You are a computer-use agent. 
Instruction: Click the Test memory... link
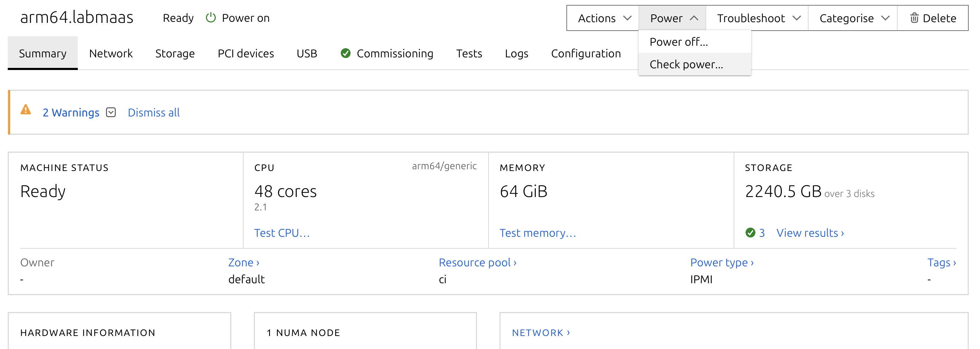pyautogui.click(x=538, y=233)
